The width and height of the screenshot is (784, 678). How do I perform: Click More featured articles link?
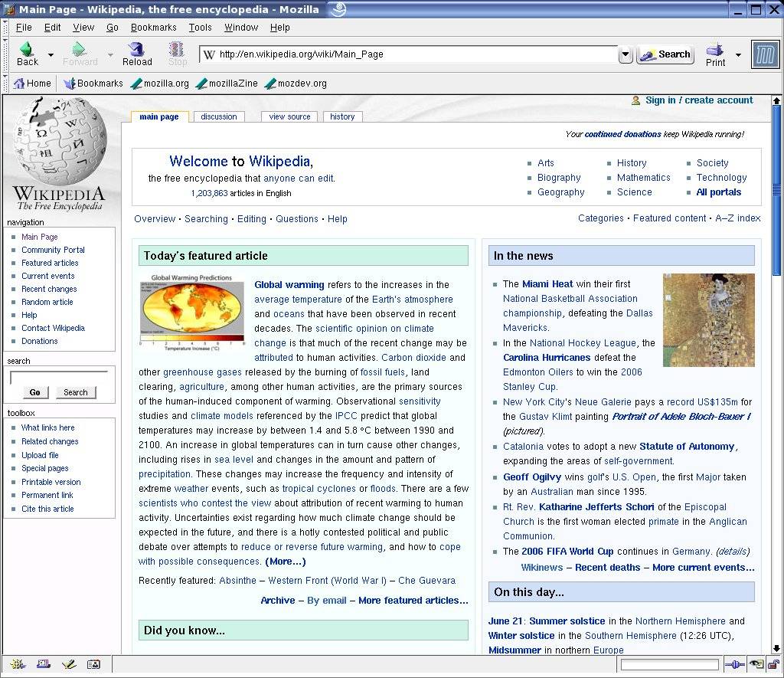click(x=413, y=601)
